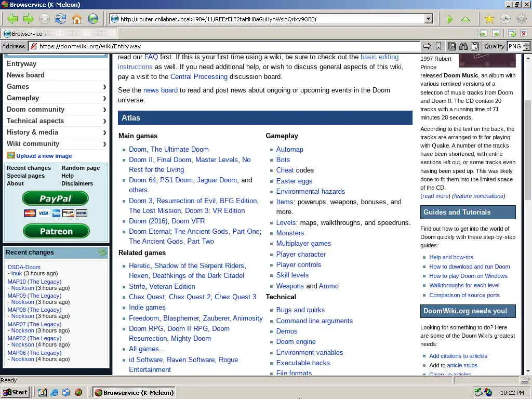The width and height of the screenshot is (532, 399).
Task: Launch Internet Explorer from quick launch
Action: tap(54, 393)
